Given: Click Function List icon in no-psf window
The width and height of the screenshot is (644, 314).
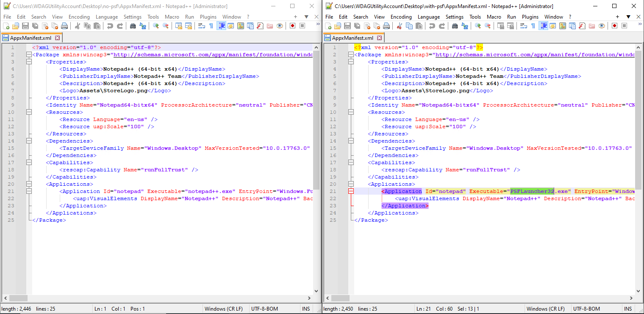Looking at the screenshot, I should [x=260, y=26].
